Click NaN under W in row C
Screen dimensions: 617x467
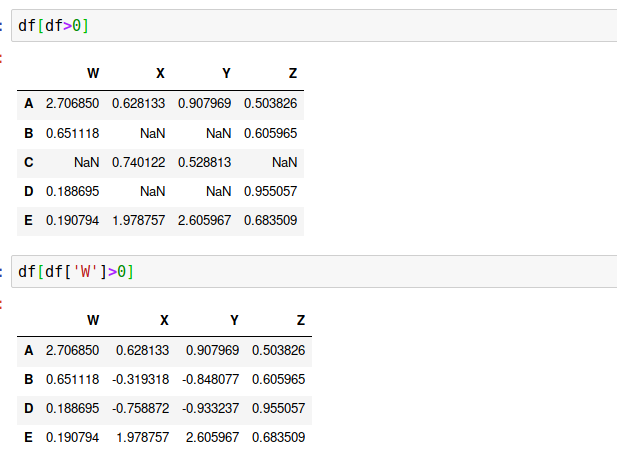click(x=87, y=162)
